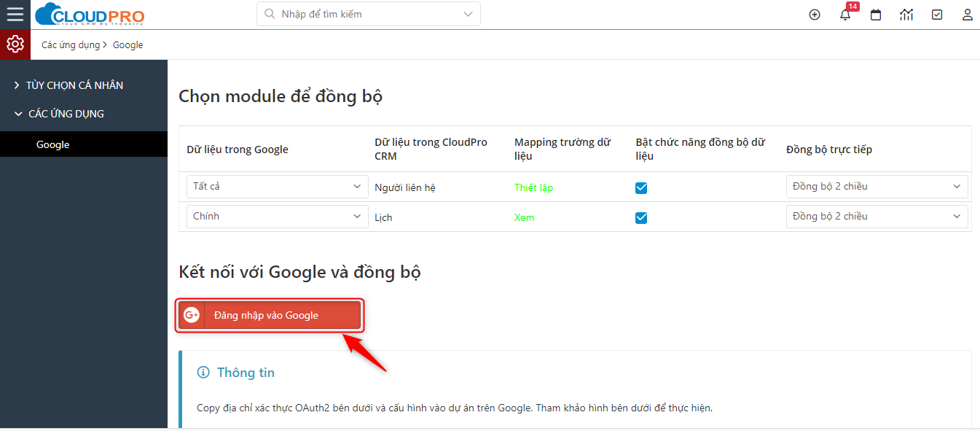Open sync direction dropdown for Lịch
The height and width of the screenshot is (431, 980).
[877, 217]
